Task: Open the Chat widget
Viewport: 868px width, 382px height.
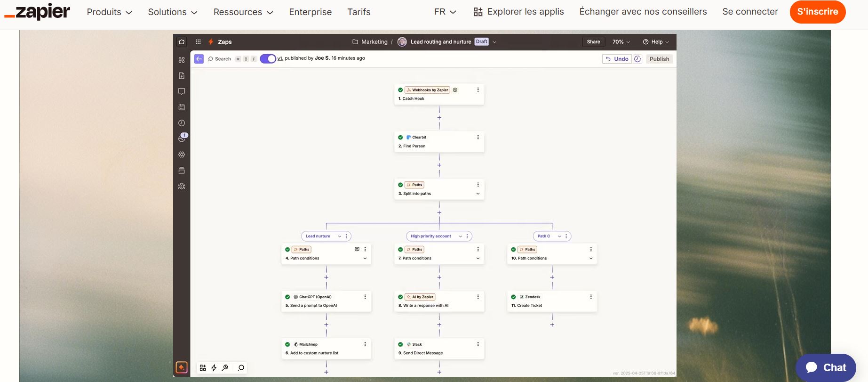Action: point(826,367)
